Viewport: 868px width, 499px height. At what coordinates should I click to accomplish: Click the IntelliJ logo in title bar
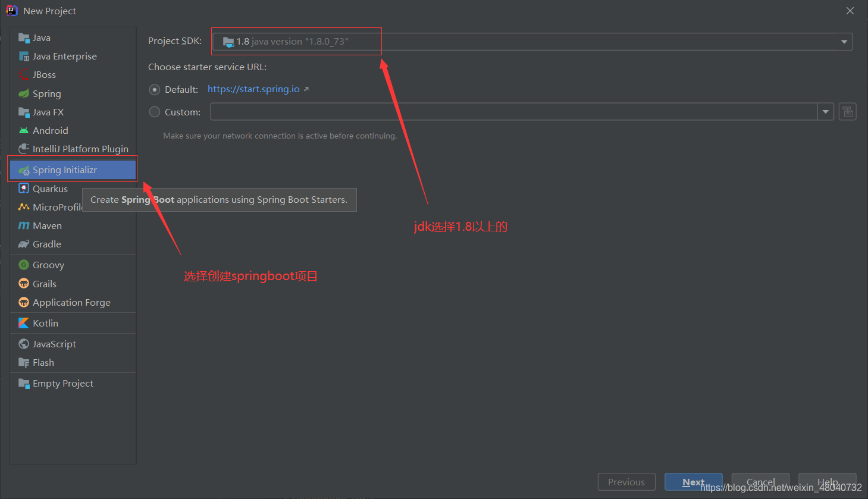coord(12,11)
